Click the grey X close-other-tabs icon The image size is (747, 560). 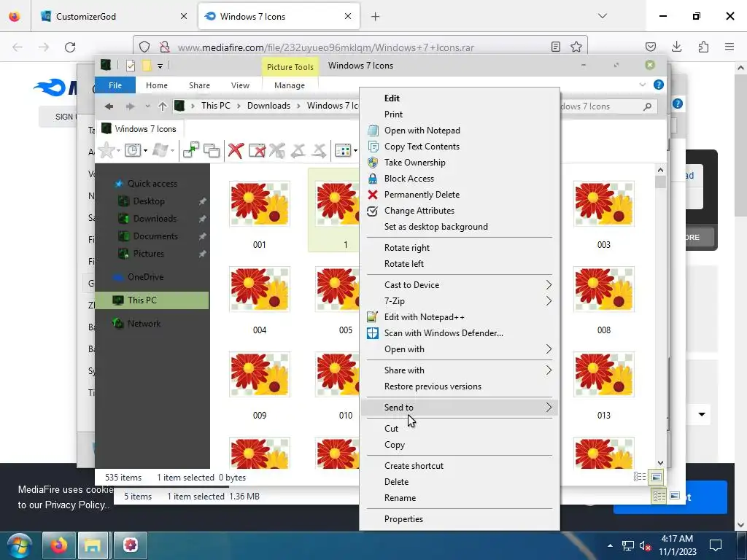point(276,150)
